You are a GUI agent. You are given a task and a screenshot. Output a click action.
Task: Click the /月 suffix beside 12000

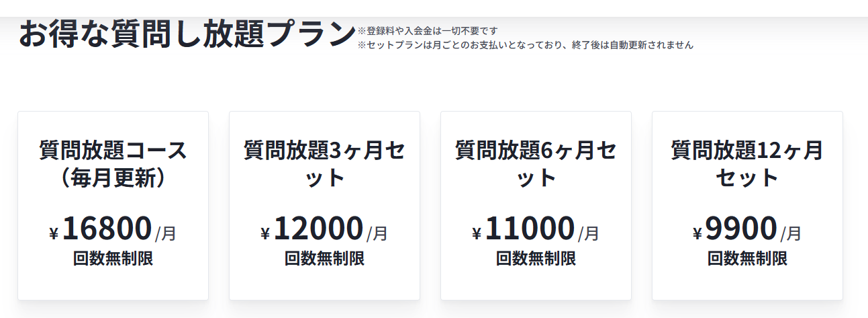click(377, 234)
